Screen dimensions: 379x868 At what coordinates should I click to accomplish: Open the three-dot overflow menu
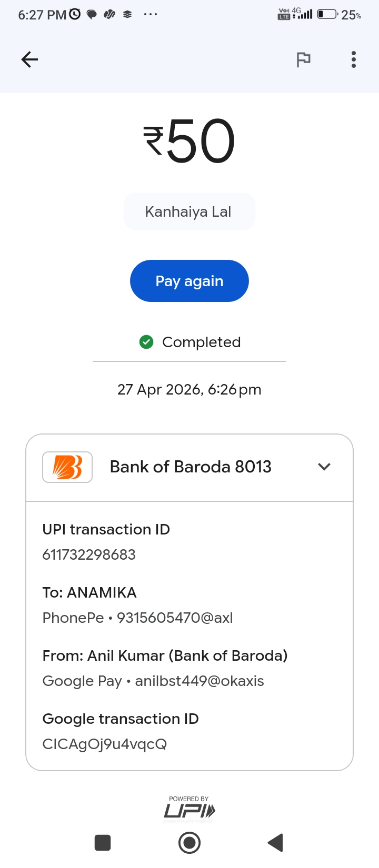pos(354,59)
